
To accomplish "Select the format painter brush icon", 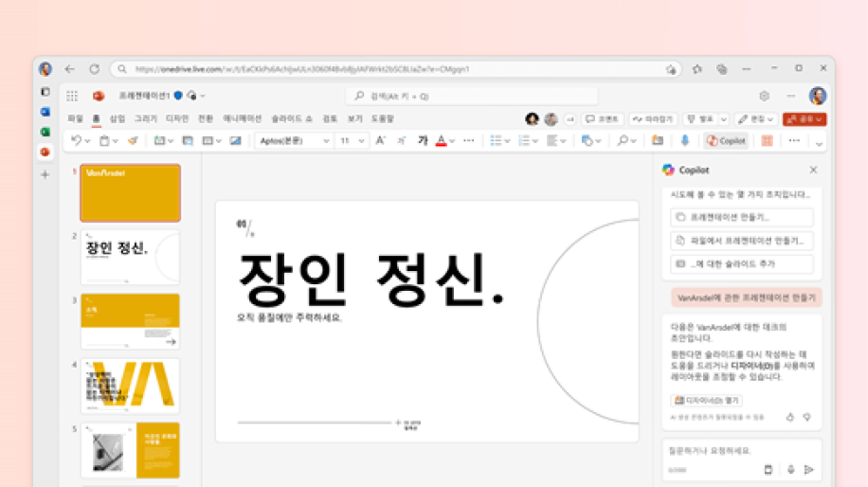I will pos(133,140).
